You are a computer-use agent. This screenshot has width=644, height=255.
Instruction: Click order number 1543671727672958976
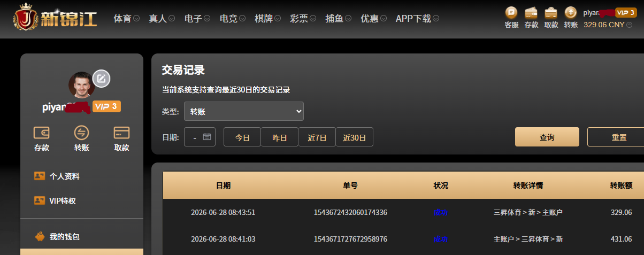350,239
